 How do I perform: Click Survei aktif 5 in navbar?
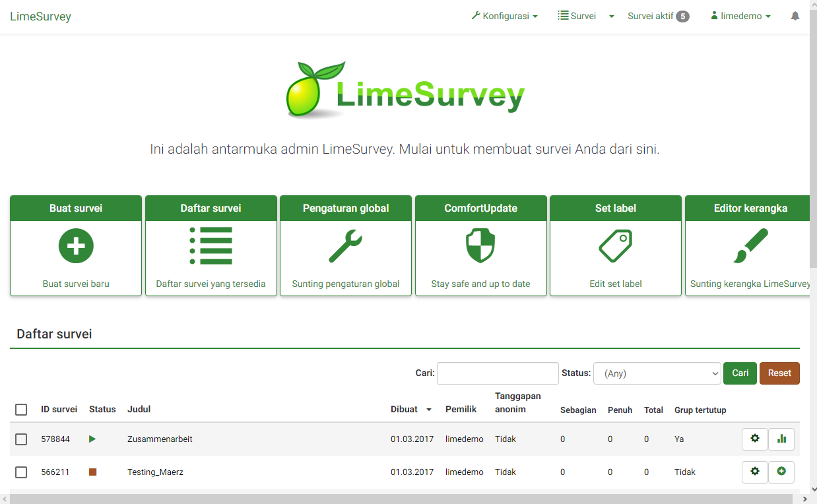658,16
